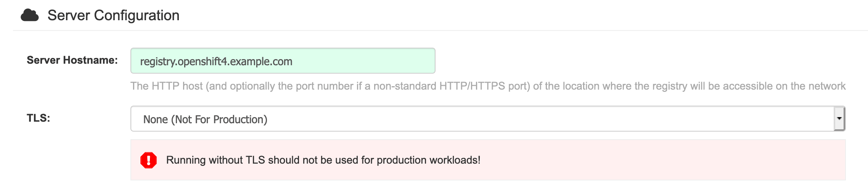Click the red exclamation warning icon
The height and width of the screenshot is (193, 868).
148,160
